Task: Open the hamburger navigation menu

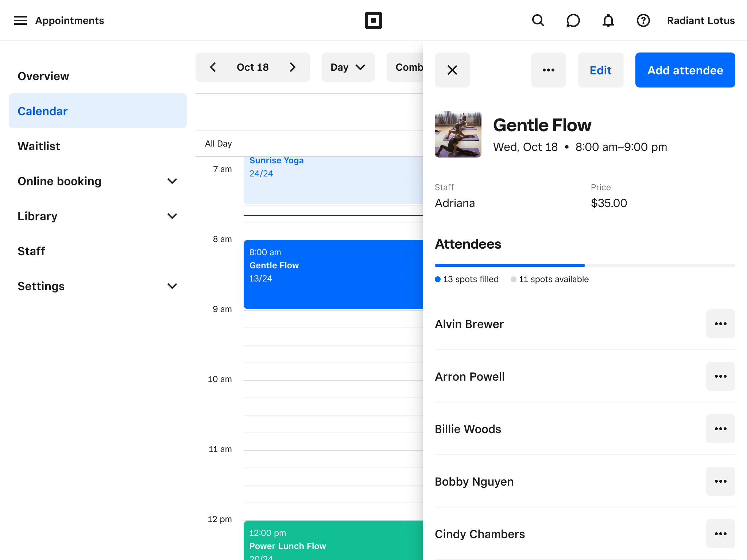Action: tap(20, 20)
